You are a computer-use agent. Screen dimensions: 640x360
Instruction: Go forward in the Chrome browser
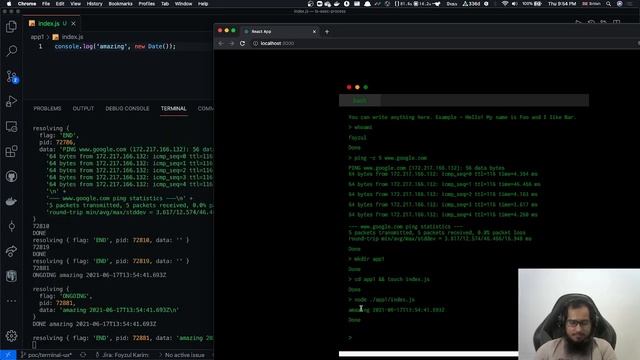click(x=231, y=43)
